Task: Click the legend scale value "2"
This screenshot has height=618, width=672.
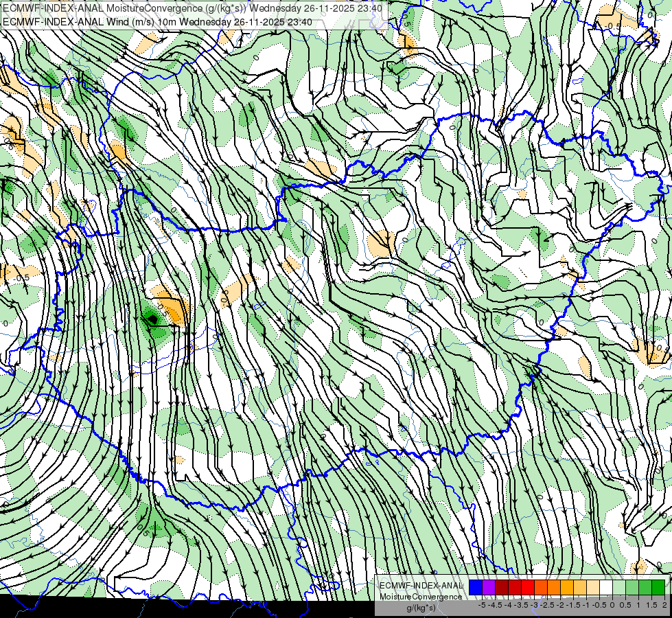Action: tap(664, 605)
